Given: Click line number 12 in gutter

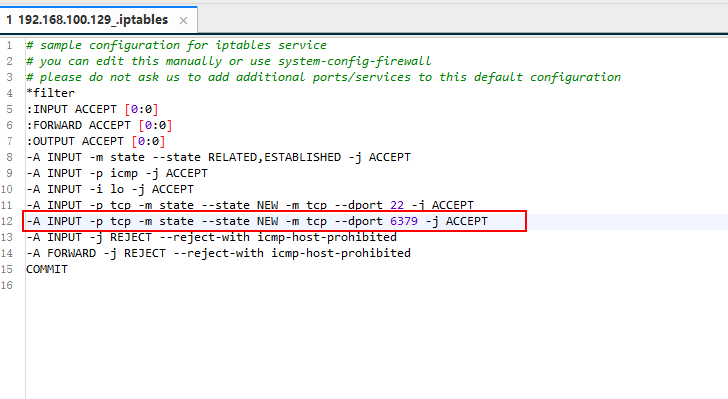Looking at the screenshot, I should click(7, 221).
